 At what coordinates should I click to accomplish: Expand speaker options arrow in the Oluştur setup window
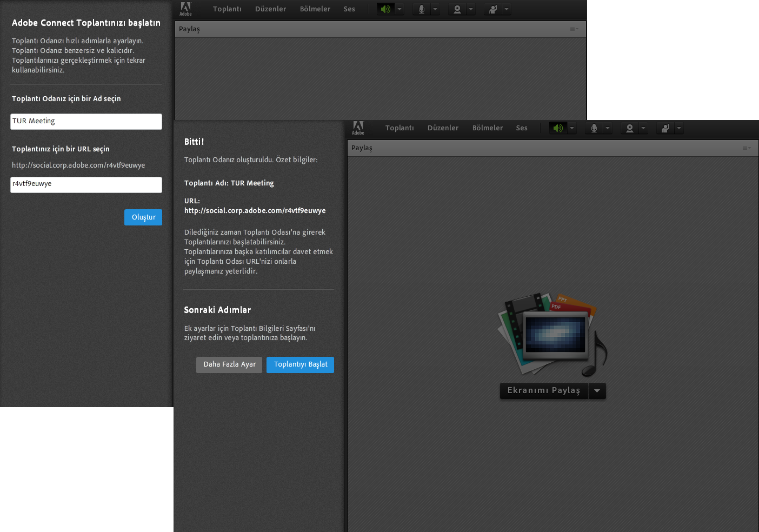(x=399, y=9)
